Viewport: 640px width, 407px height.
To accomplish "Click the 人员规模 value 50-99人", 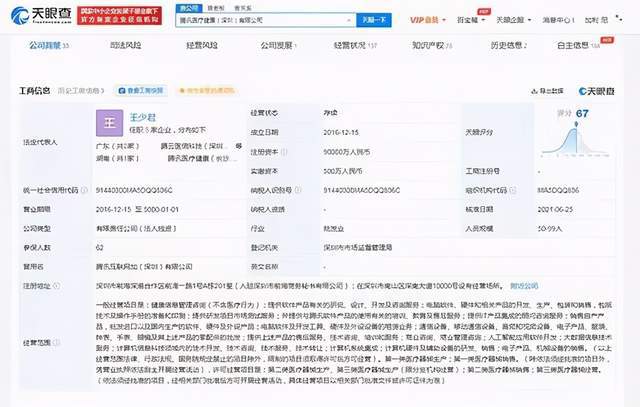I will (550, 229).
